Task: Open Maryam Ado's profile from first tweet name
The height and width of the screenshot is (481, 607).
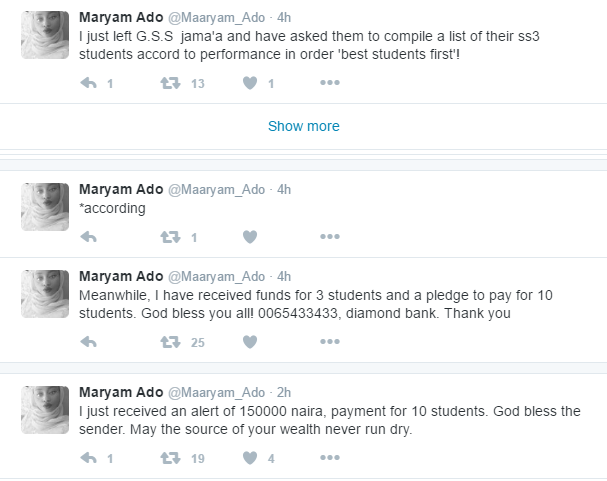Action: point(121,17)
